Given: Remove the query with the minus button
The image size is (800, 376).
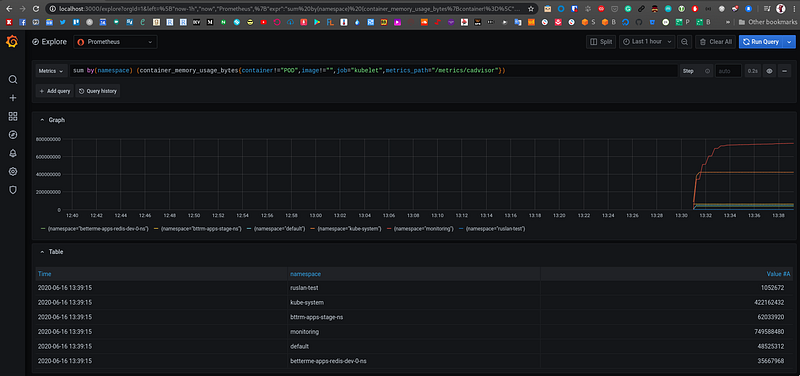Looking at the screenshot, I should tap(784, 71).
